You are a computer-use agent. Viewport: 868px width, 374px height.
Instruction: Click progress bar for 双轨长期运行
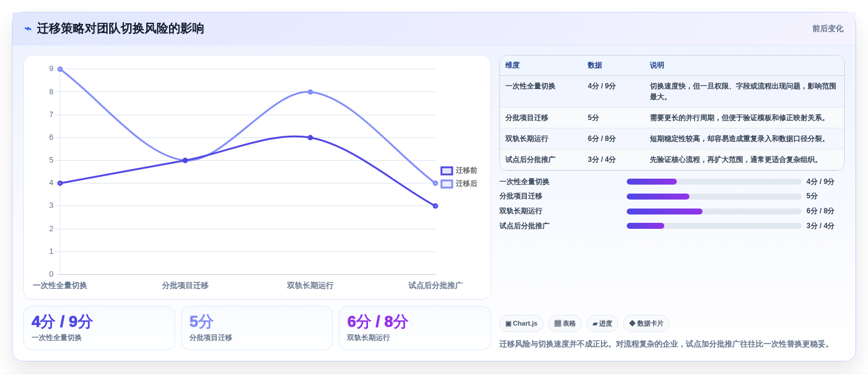714,211
